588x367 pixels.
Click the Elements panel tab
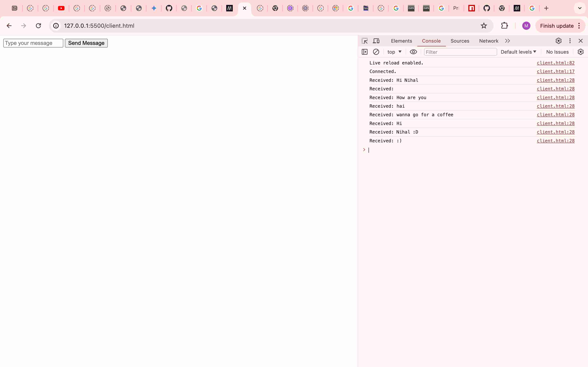point(401,41)
